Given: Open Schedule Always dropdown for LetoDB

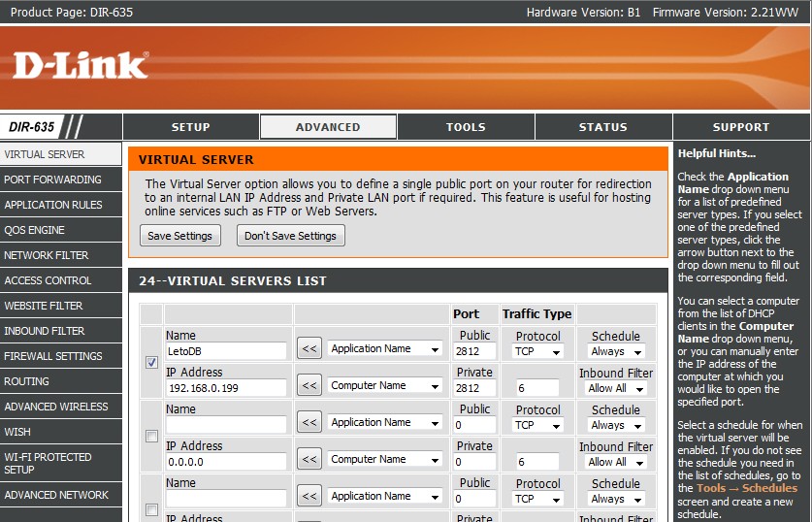Looking at the screenshot, I should (616, 351).
